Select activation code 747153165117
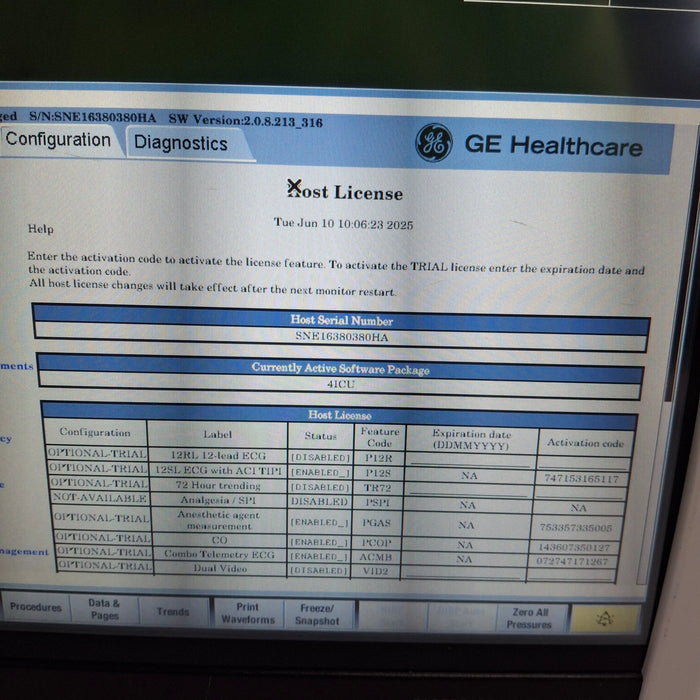This screenshot has height=700, width=700. coord(582,478)
